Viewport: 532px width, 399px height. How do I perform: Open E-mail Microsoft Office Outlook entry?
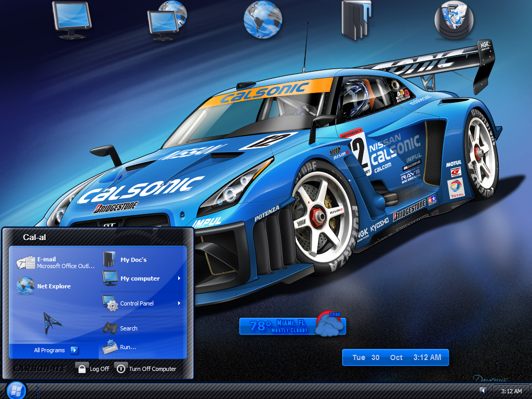[x=56, y=262]
